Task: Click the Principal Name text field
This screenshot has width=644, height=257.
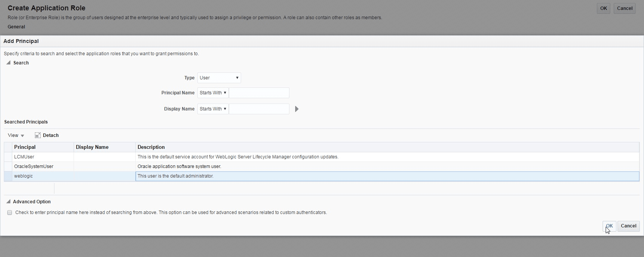Action: point(259,93)
